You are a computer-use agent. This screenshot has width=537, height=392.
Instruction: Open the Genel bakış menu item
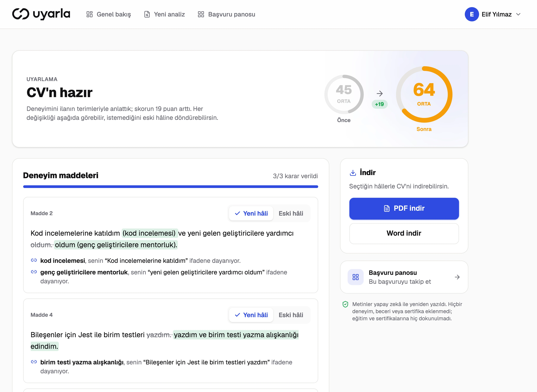tap(109, 14)
